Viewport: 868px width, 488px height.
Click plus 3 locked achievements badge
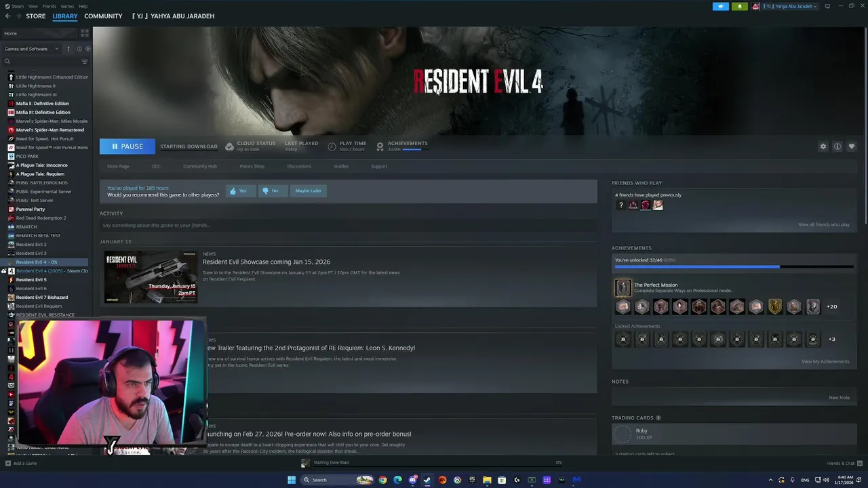pos(832,340)
